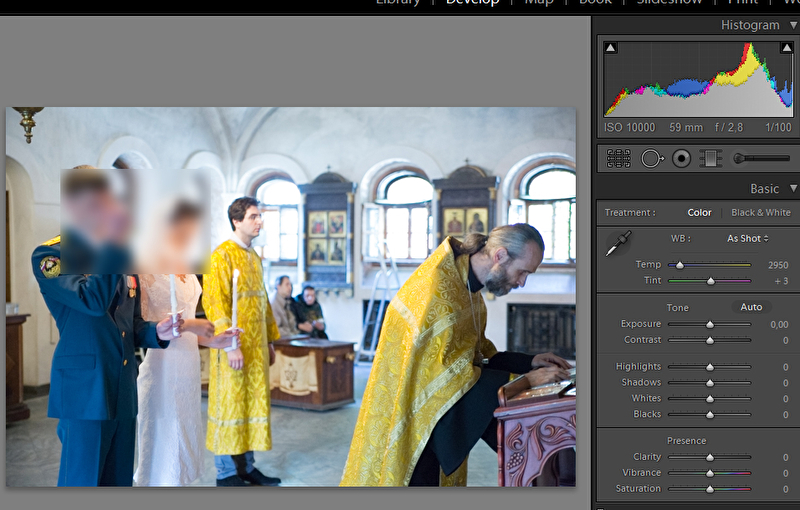Click the Exposure slider handle
The height and width of the screenshot is (510, 800).
click(710, 325)
